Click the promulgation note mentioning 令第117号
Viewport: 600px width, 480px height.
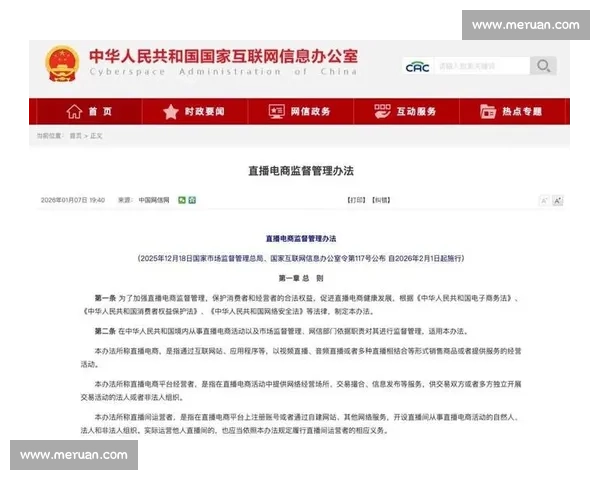pyautogui.click(x=301, y=258)
